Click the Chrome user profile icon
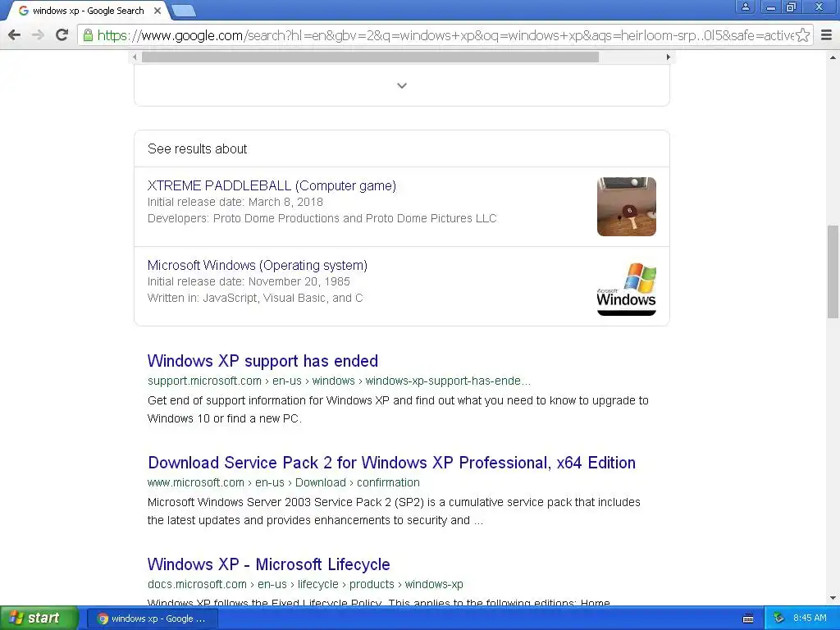 745,7
